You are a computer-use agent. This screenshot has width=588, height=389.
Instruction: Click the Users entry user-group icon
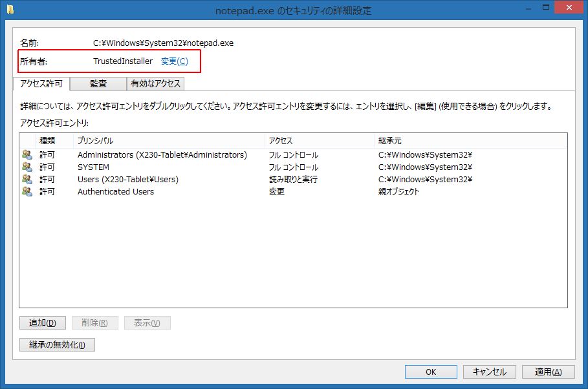coord(27,180)
